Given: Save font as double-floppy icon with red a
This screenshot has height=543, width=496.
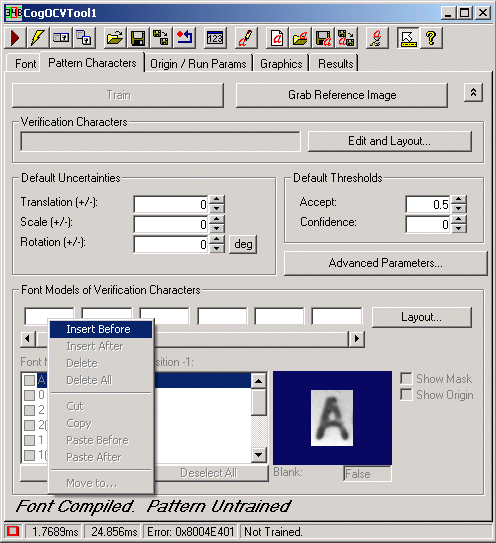Looking at the screenshot, I should tap(346, 38).
